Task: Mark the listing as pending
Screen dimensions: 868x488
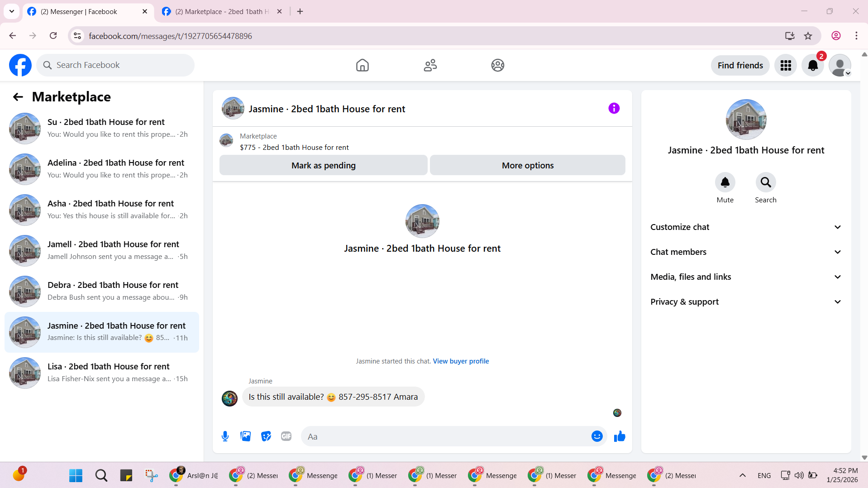Action: 324,165
